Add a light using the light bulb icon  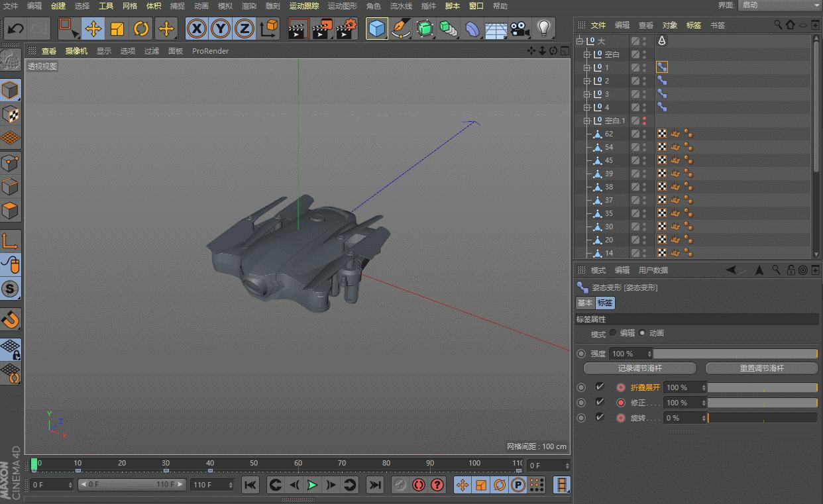pos(545,28)
